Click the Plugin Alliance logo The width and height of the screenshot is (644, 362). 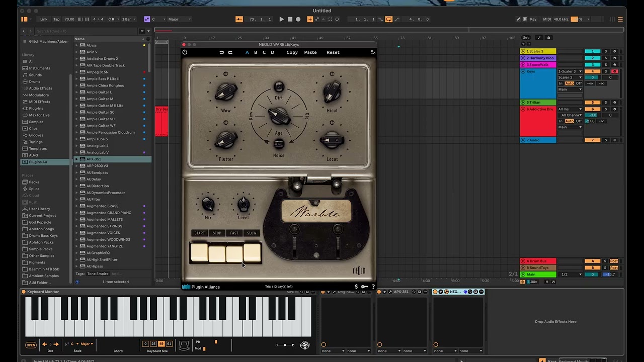pyautogui.click(x=201, y=287)
